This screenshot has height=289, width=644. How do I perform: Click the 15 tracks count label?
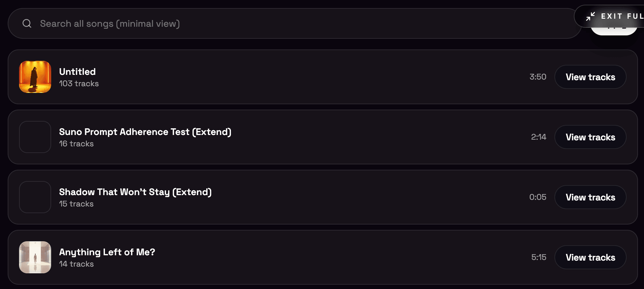click(x=76, y=204)
